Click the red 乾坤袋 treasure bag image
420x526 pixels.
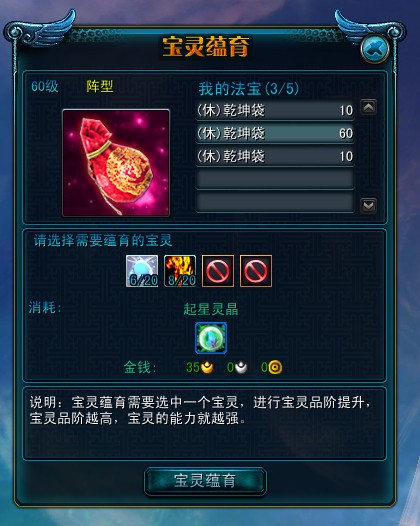point(116,163)
